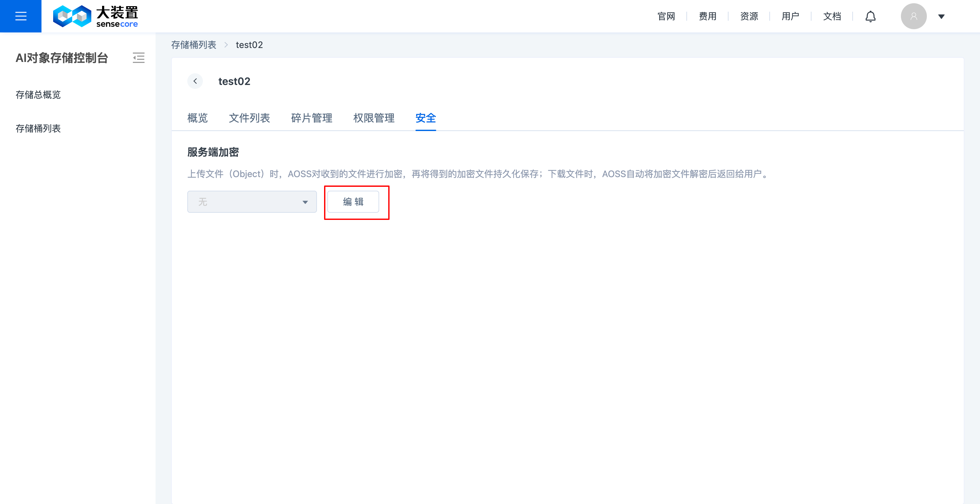The image size is (980, 504).
Task: Switch to the 碎片管理 tab
Action: (x=311, y=118)
